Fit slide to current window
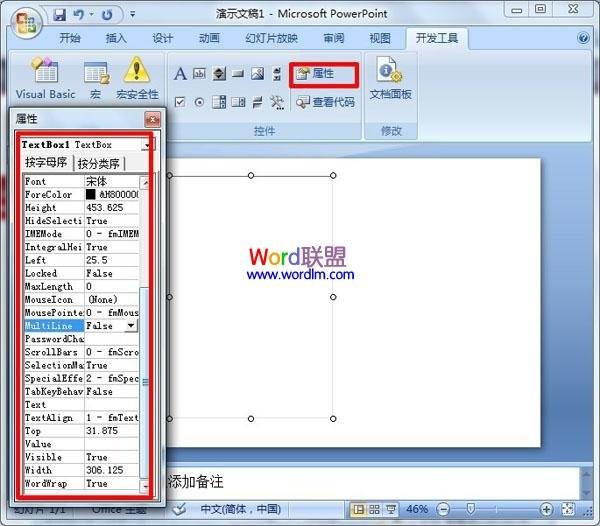600x526 pixels. 567,509
